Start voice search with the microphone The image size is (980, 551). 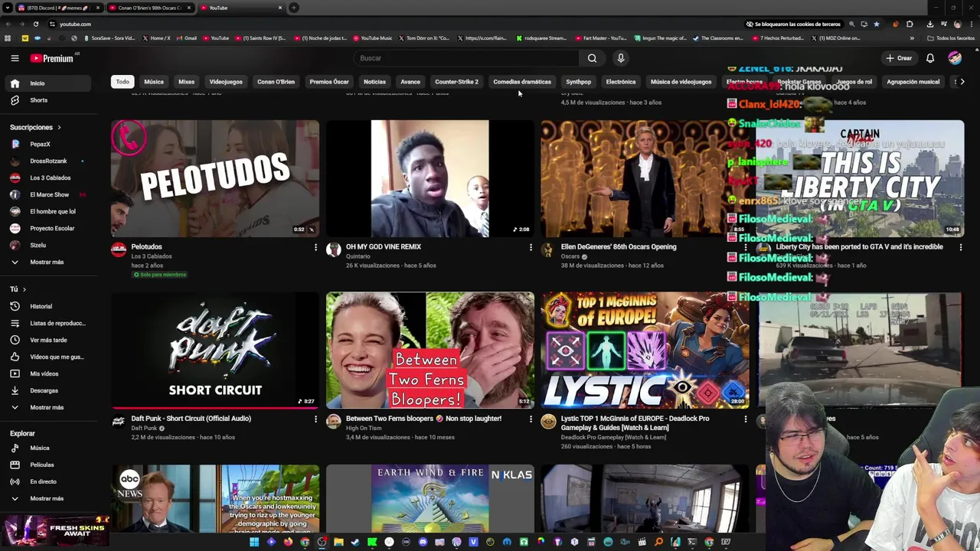click(621, 58)
